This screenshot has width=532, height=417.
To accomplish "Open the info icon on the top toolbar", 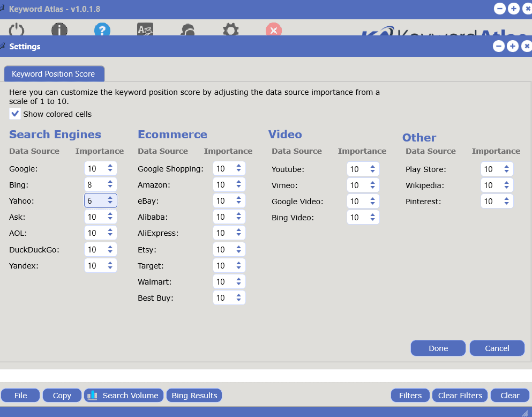I will [59, 31].
